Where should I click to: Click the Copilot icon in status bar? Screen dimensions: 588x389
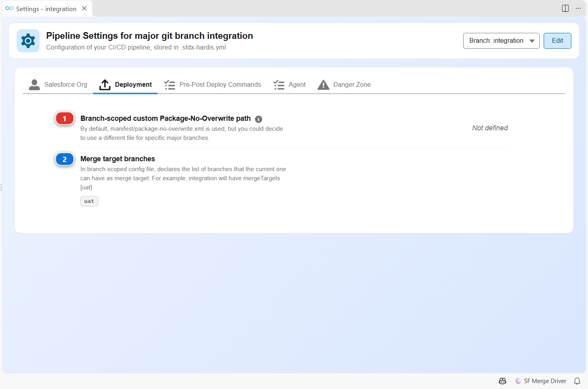pyautogui.click(x=502, y=381)
